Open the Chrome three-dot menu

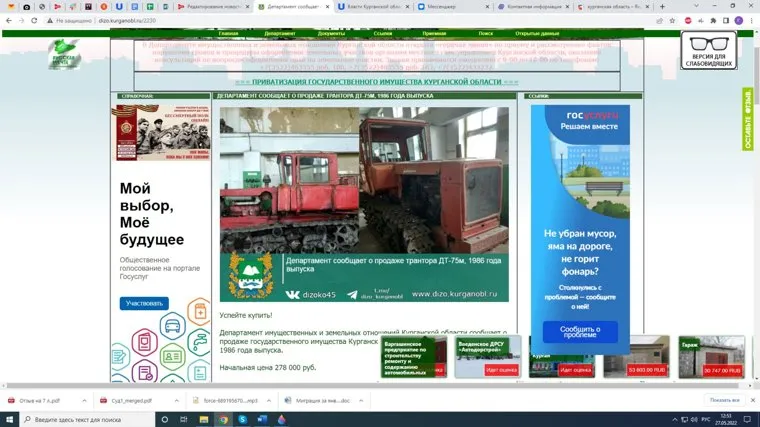click(750, 20)
